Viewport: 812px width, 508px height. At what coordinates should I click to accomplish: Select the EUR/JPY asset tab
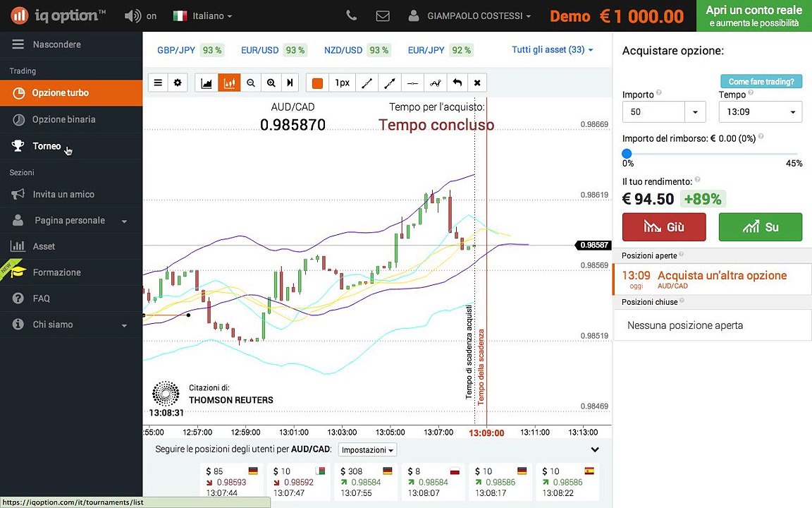click(440, 50)
